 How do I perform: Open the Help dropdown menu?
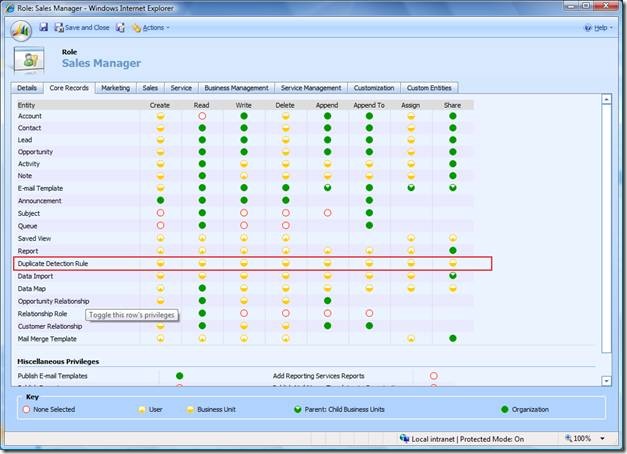600,28
